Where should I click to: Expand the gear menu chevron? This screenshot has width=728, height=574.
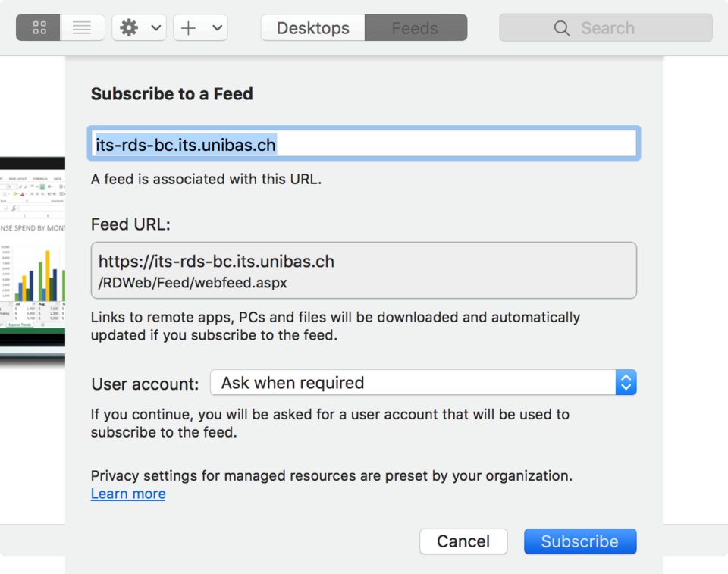point(156,28)
